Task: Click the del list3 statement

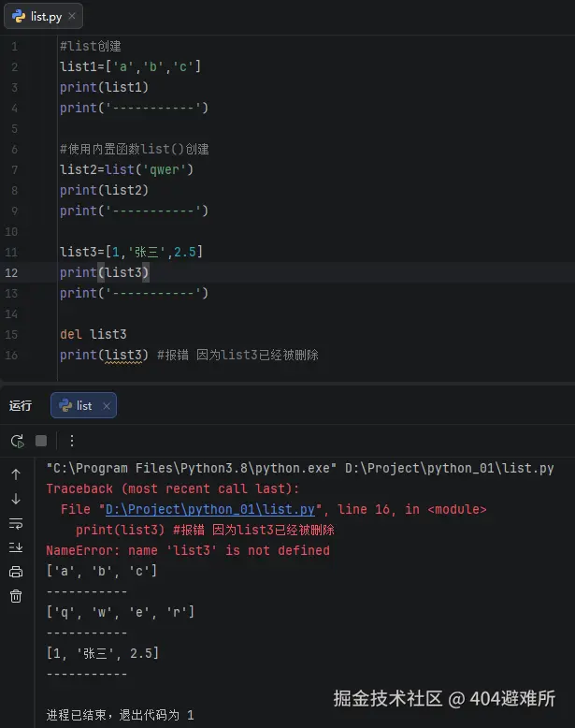Action: 93,334
